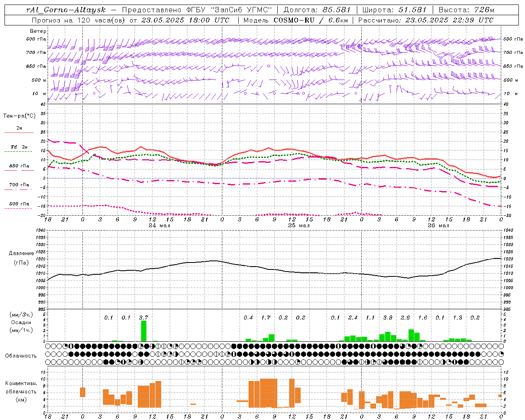Click the 3.9 precipitation total value
The width and height of the screenshot is (525, 420).
click(388, 317)
